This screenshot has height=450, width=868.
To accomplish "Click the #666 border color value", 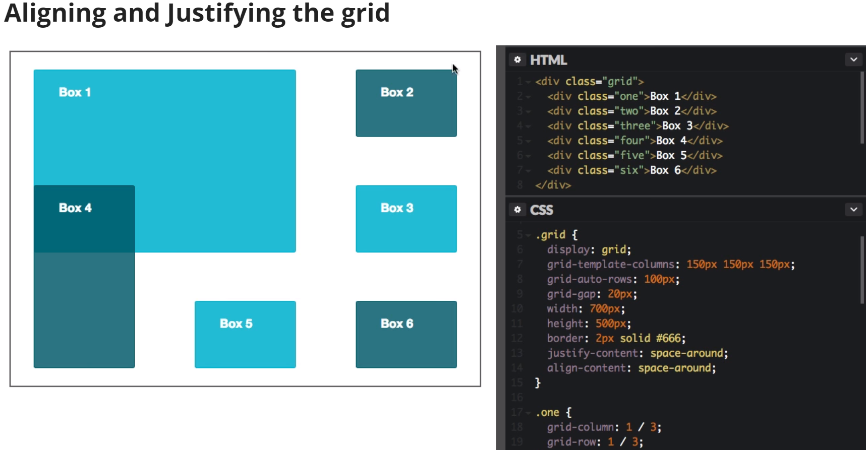I will [670, 338].
